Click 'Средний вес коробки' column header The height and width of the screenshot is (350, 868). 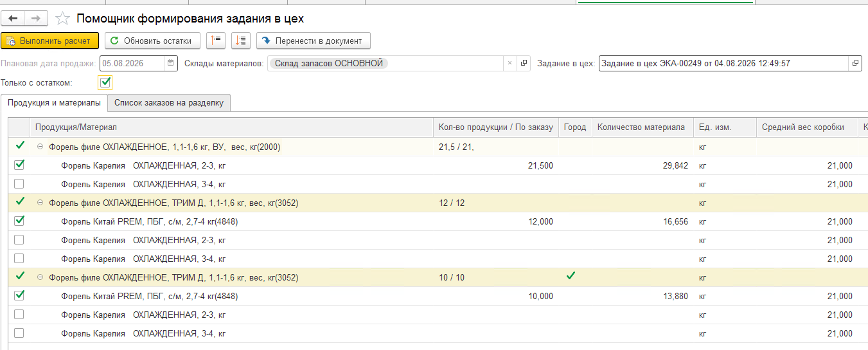tap(806, 127)
